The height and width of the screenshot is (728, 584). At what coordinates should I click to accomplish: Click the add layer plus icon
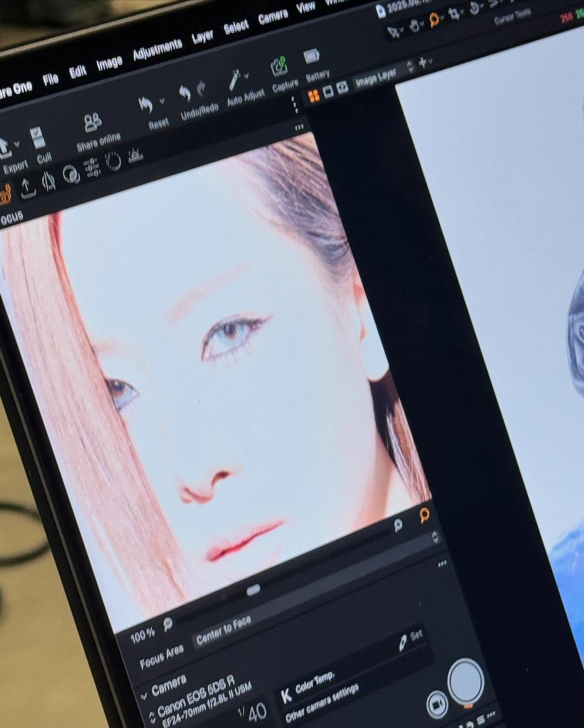(422, 63)
